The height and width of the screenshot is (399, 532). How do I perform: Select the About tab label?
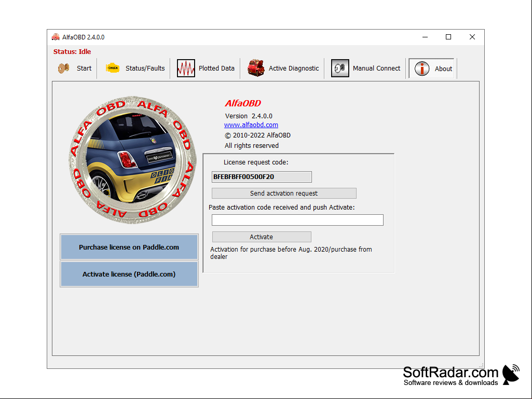click(x=443, y=68)
